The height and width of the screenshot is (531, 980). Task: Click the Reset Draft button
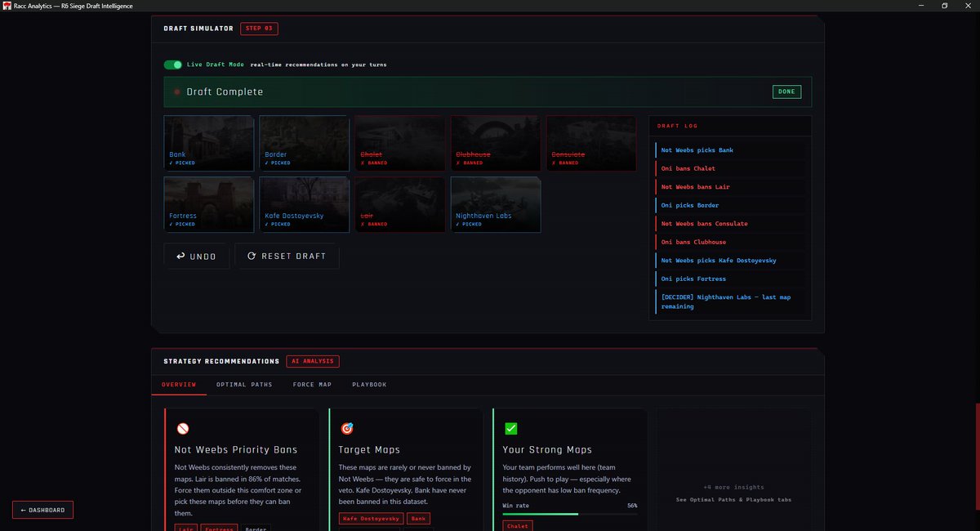click(x=287, y=256)
